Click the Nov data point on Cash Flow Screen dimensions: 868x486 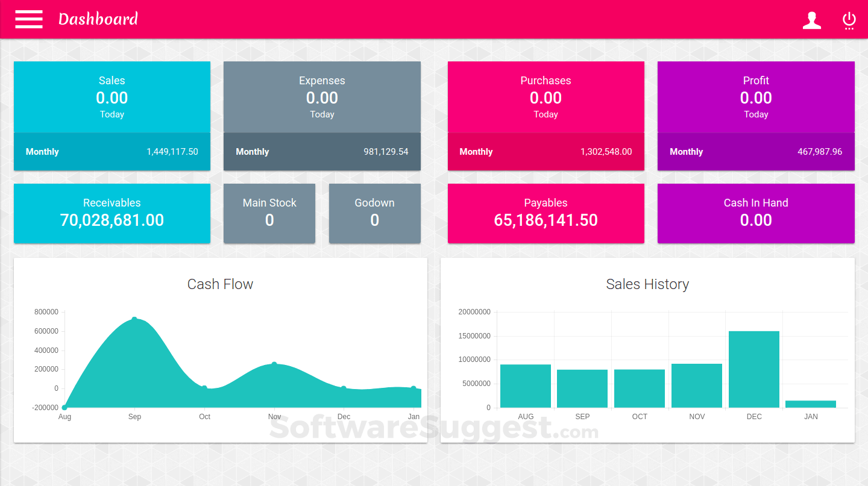coord(274,363)
